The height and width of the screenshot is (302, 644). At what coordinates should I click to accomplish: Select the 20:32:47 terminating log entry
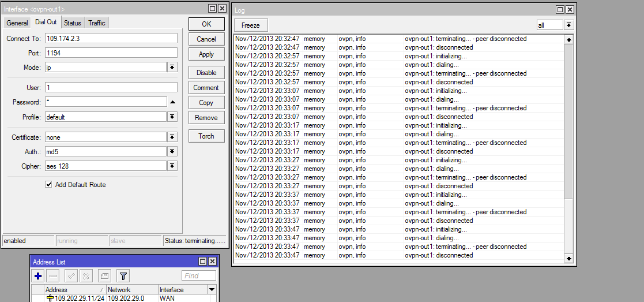click(399, 39)
